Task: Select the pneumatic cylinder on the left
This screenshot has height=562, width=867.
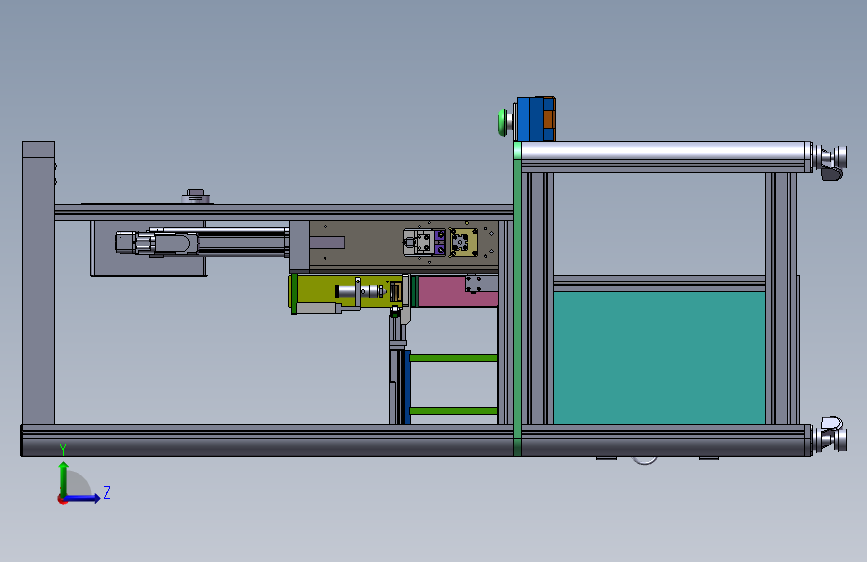Action: (x=202, y=242)
